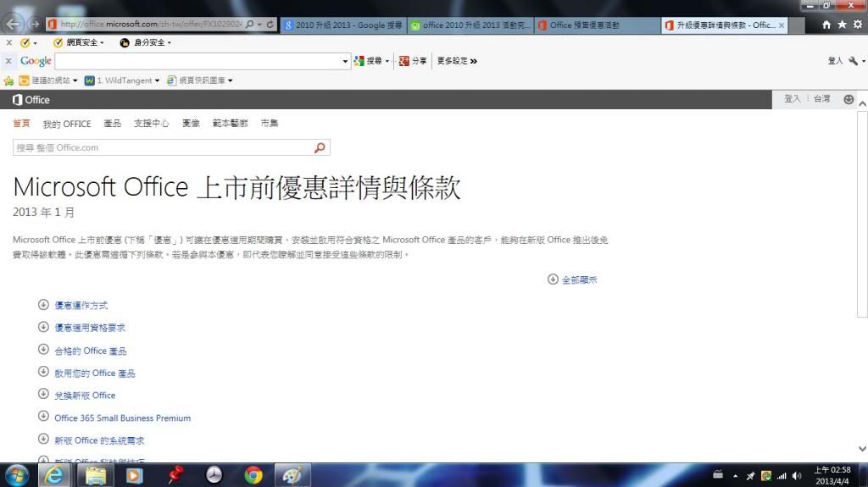The width and height of the screenshot is (868, 487).
Task: Close the Google toolbar with its X
Action: 8,61
